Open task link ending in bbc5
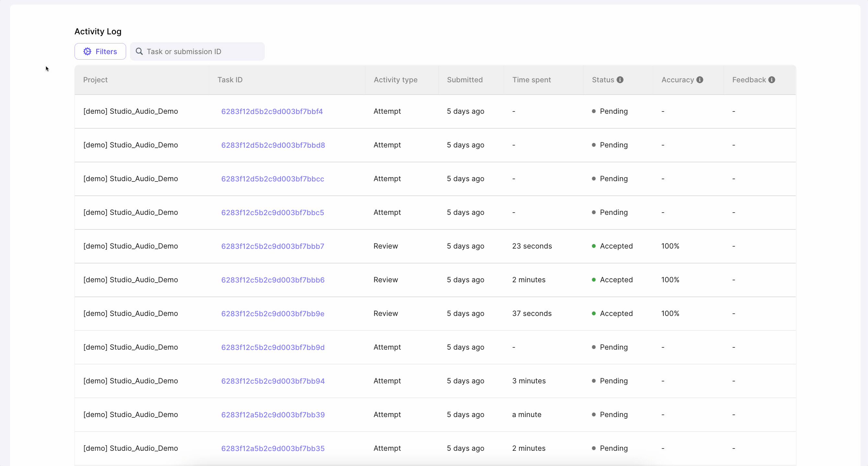Screen dimensions: 868x466 [x=272, y=213]
